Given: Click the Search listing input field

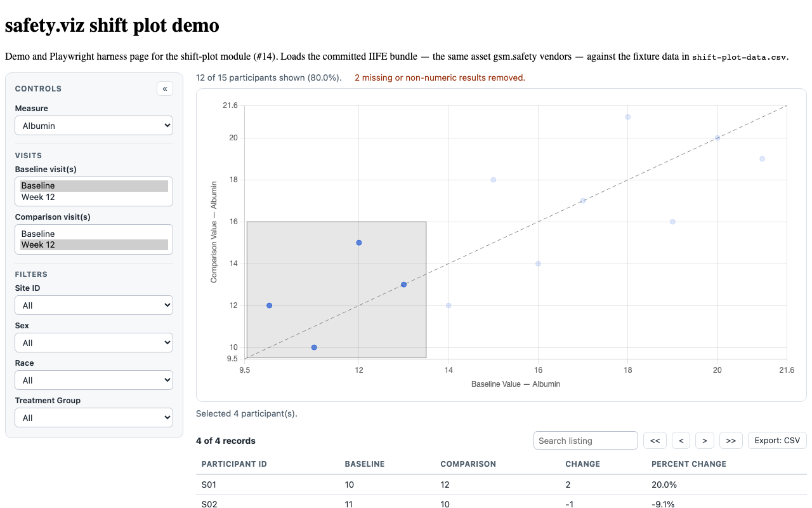Looking at the screenshot, I should pyautogui.click(x=586, y=441).
